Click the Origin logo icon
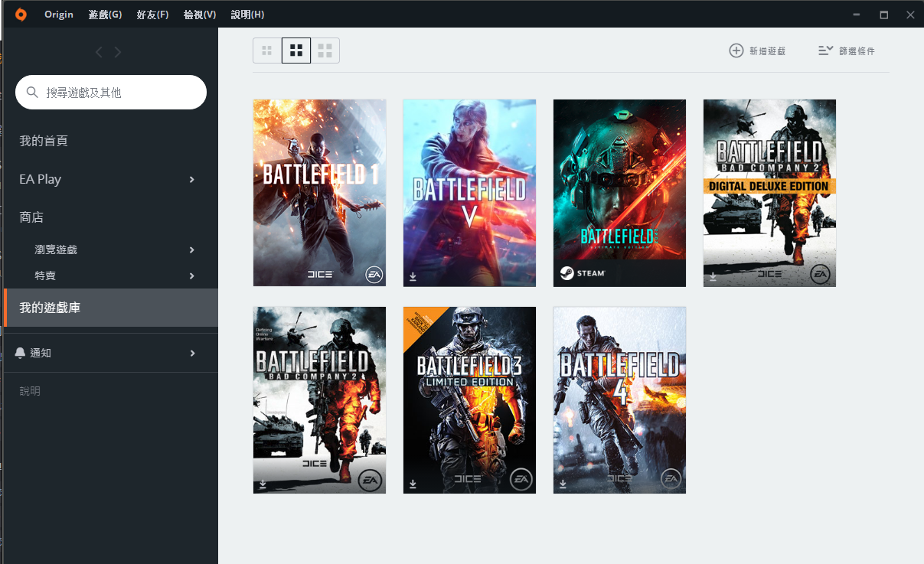924x564 pixels. pos(21,15)
